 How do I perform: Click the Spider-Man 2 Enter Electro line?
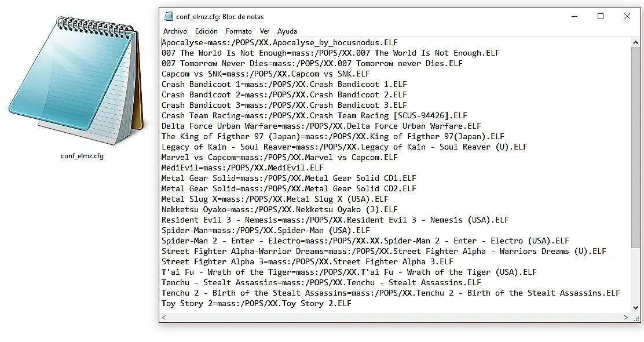pos(365,241)
